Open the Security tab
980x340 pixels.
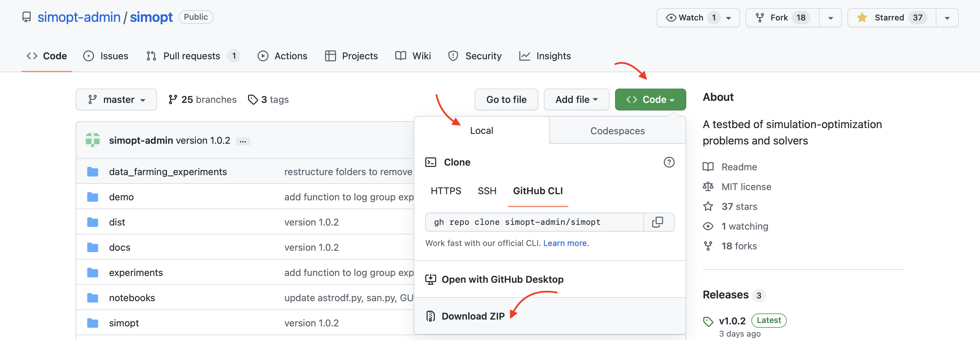(475, 56)
